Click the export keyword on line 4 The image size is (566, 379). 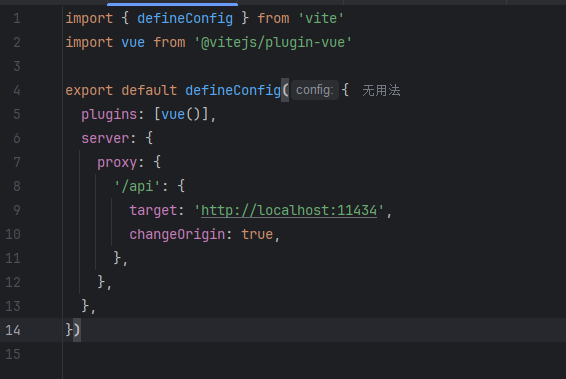tap(89, 91)
